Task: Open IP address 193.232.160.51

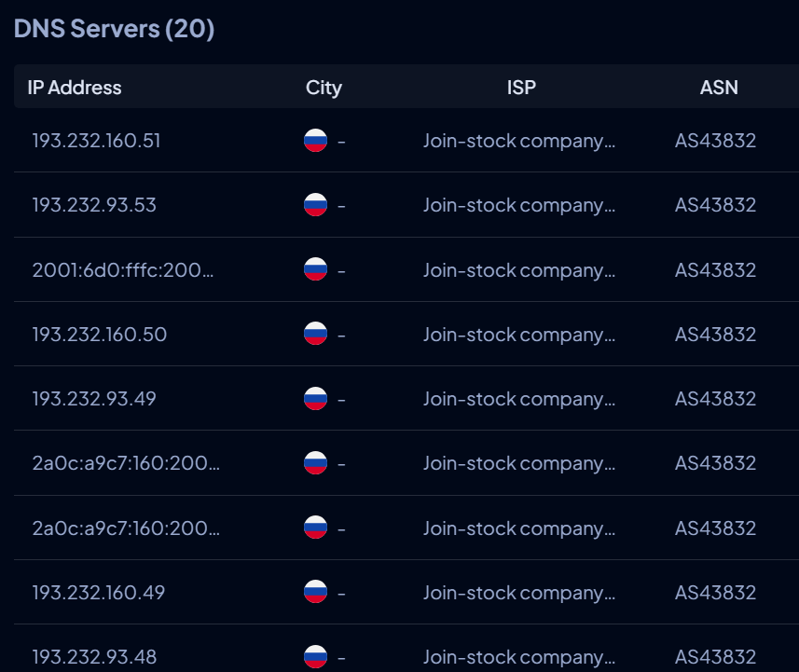Action: [96, 141]
